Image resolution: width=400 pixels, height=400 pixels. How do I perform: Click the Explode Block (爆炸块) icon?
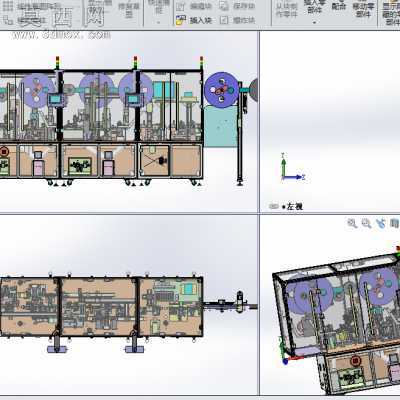(x=224, y=20)
